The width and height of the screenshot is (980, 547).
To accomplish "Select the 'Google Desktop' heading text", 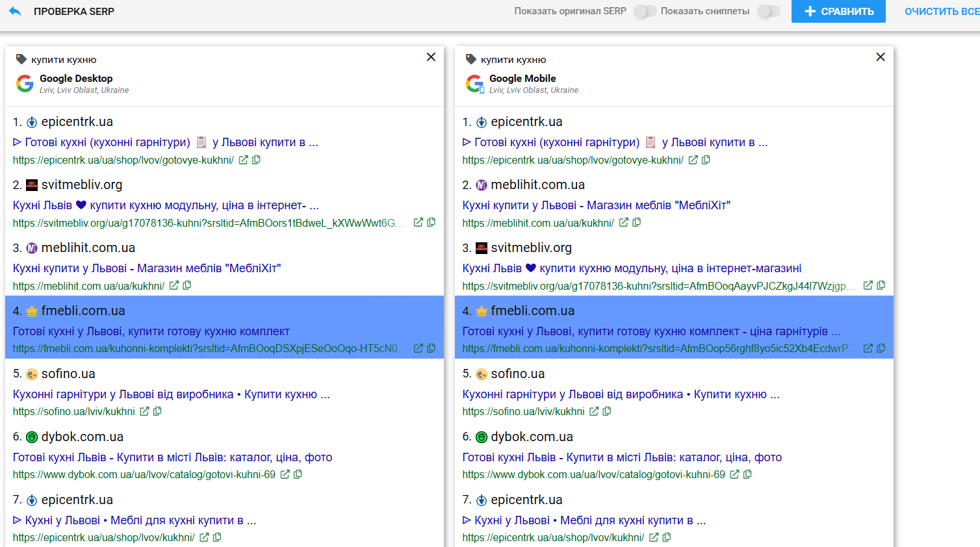I will (x=76, y=78).
